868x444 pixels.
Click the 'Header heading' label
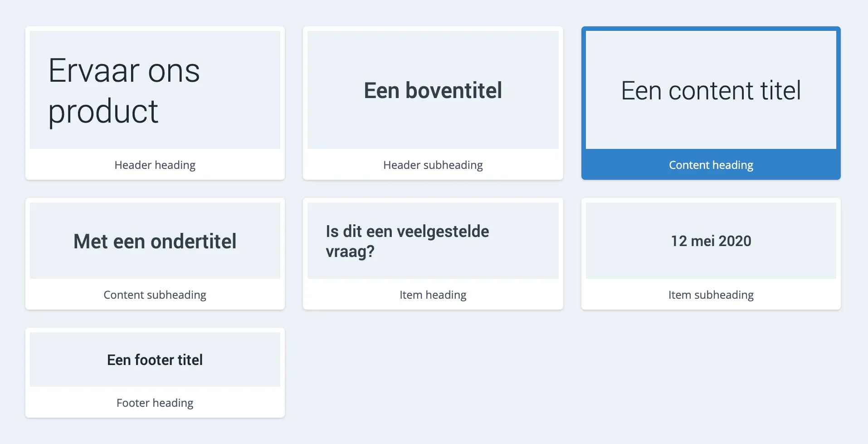point(155,165)
